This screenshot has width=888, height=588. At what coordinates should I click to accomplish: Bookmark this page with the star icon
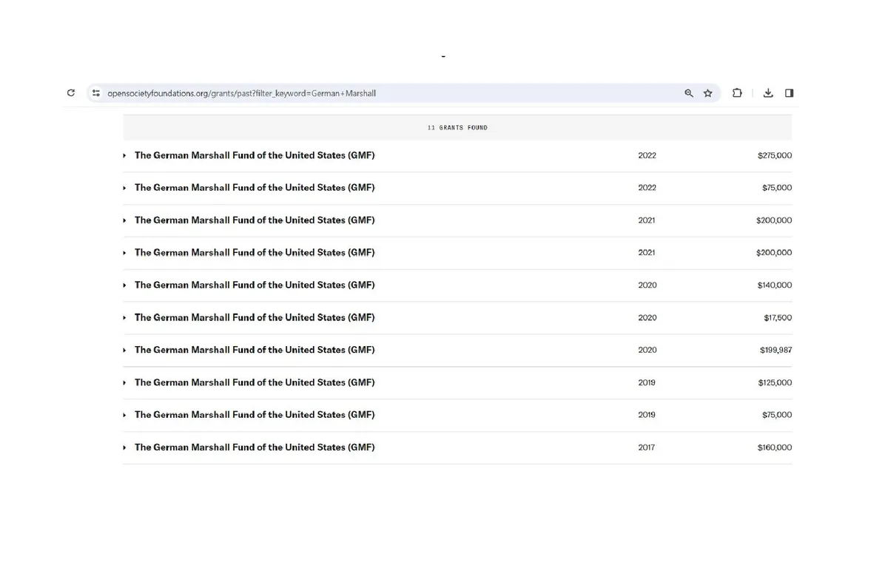point(708,93)
